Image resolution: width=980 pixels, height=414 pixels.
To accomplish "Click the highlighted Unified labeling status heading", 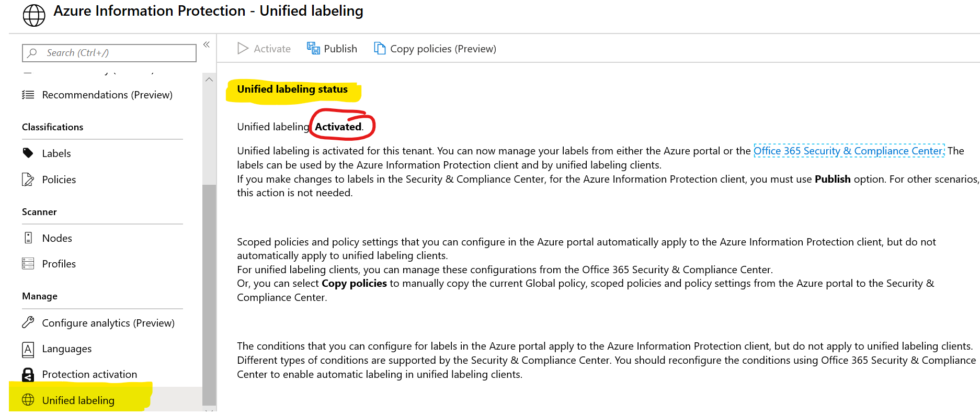I will click(x=292, y=89).
